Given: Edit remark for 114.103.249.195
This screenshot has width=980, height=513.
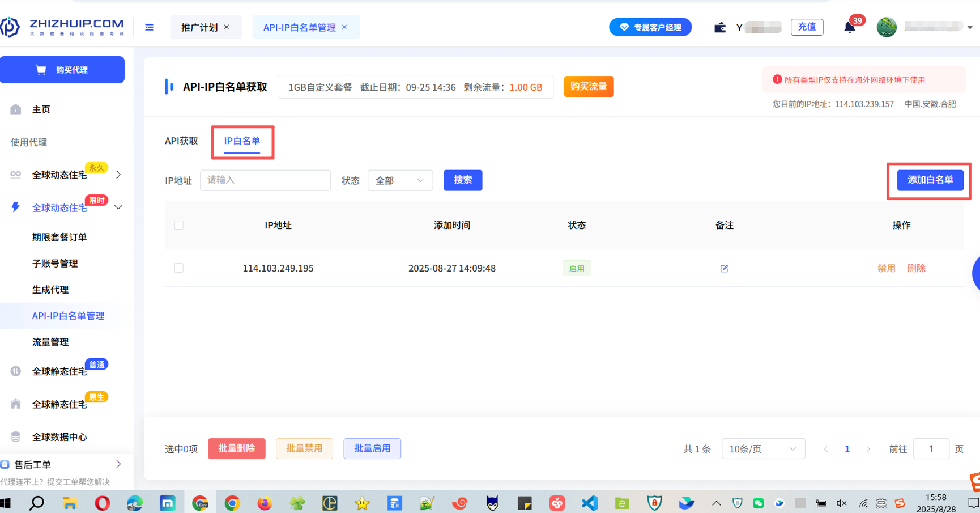Looking at the screenshot, I should [x=724, y=269].
